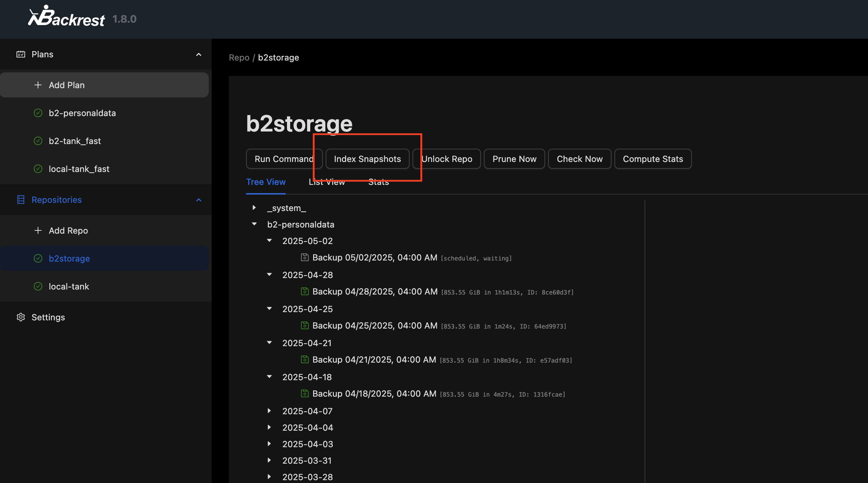Click the Backrest logo

point(66,16)
